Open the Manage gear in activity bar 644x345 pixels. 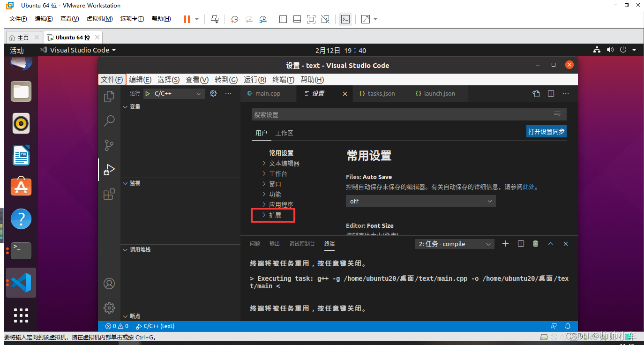109,308
